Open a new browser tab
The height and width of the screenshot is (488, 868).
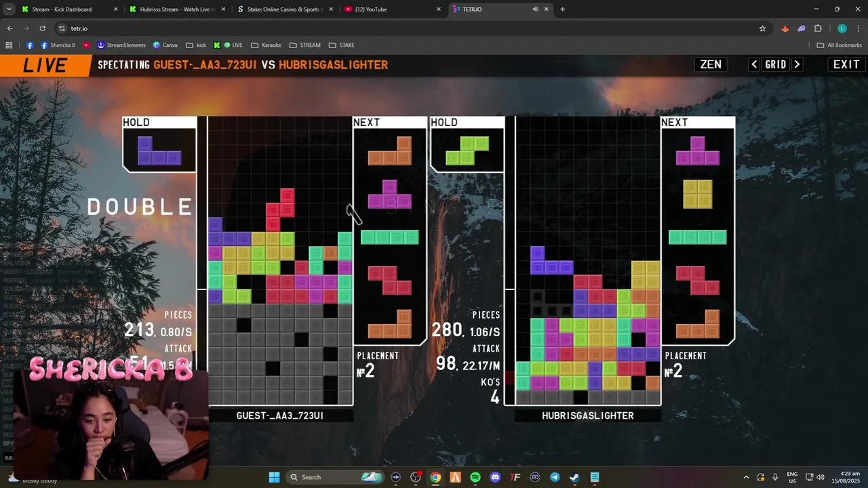[x=562, y=9]
